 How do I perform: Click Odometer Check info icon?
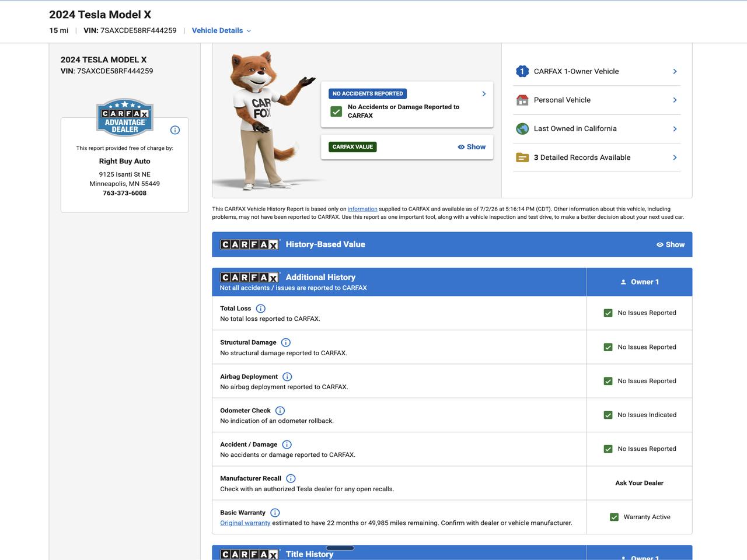[x=280, y=411]
